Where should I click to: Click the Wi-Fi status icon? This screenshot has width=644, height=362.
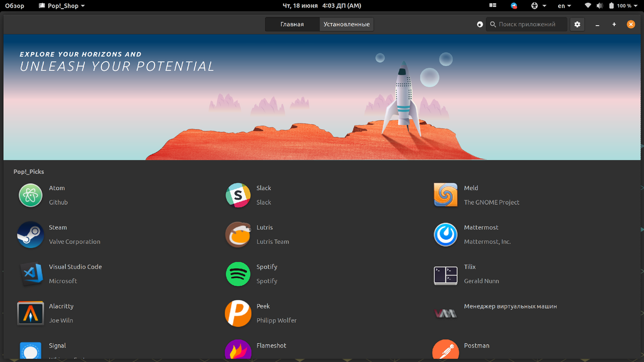pos(588,6)
